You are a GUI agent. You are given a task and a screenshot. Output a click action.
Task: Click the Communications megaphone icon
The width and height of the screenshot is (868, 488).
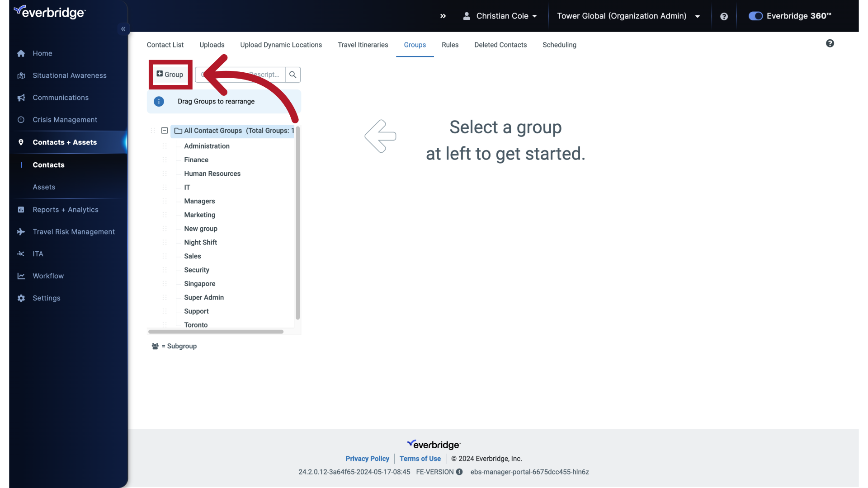click(x=21, y=98)
